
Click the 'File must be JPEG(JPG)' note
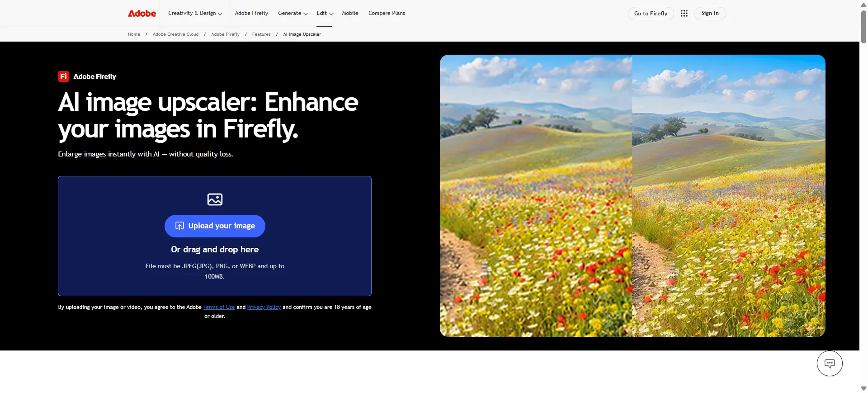(215, 271)
